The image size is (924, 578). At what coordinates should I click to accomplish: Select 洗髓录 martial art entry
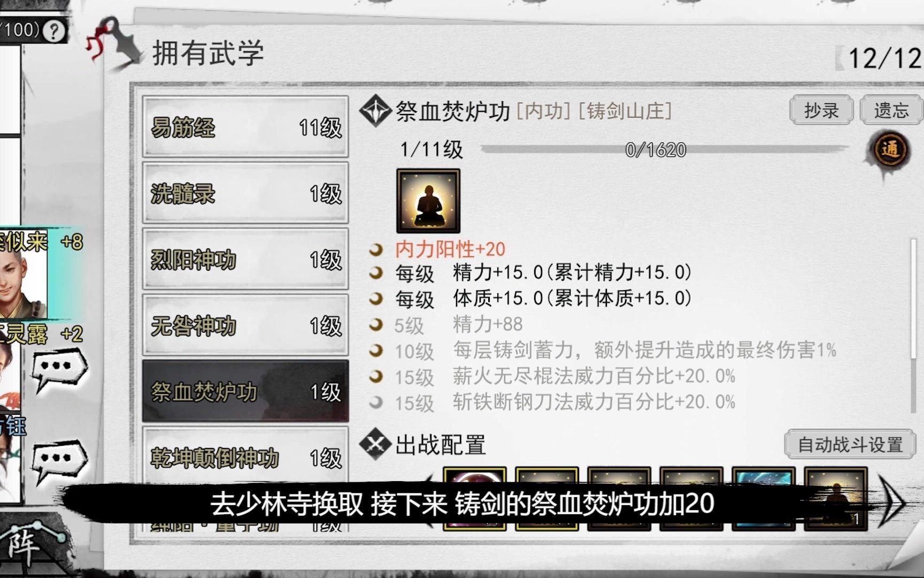pyautogui.click(x=245, y=193)
